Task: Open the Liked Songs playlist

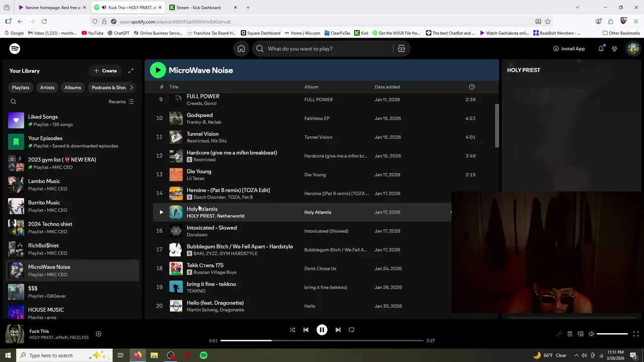Action: point(73,121)
